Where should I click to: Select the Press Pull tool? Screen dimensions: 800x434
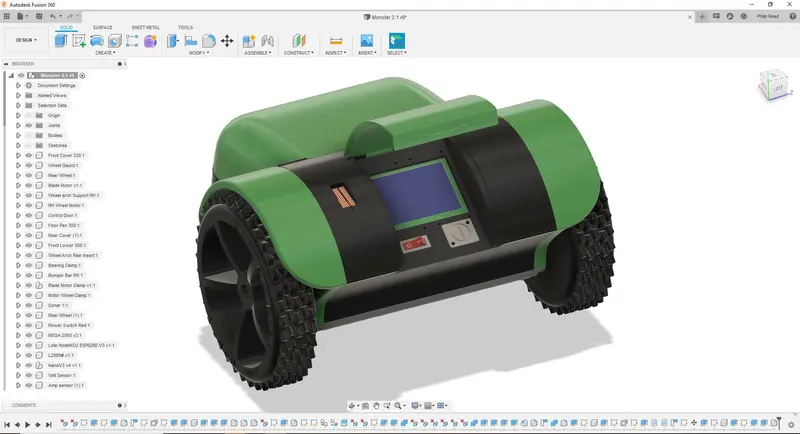(173, 41)
